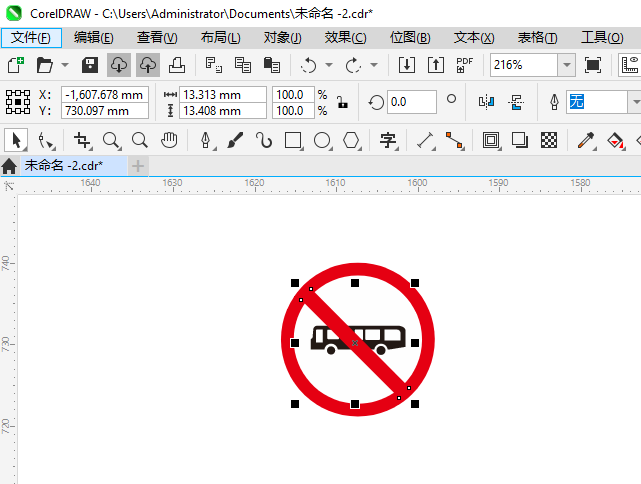This screenshot has width=641, height=484.
Task: Save the document with floppy icon
Action: 90,65
